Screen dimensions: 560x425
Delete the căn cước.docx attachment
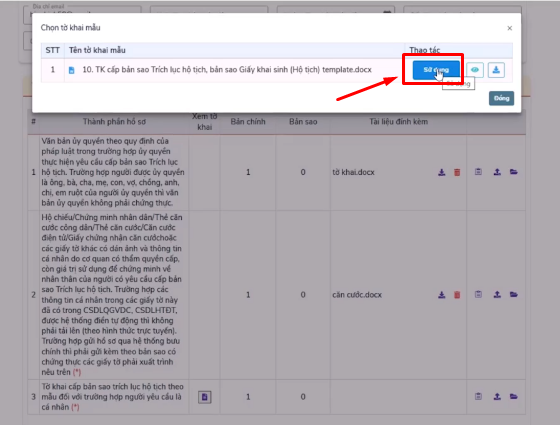click(x=457, y=295)
